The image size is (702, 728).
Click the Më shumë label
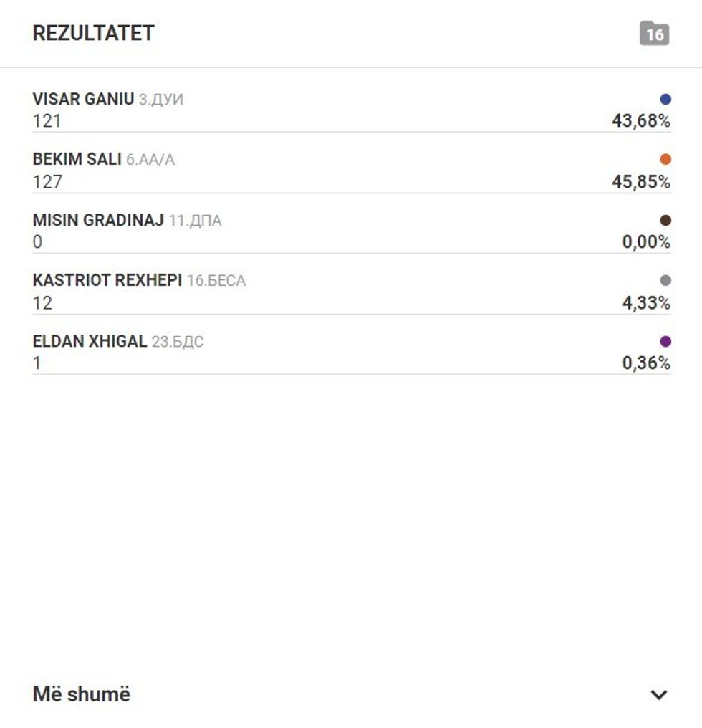(82, 694)
